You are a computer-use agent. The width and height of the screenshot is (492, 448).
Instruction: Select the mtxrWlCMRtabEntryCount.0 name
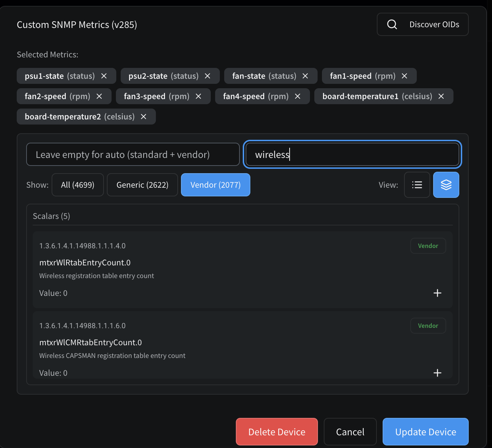coord(90,342)
